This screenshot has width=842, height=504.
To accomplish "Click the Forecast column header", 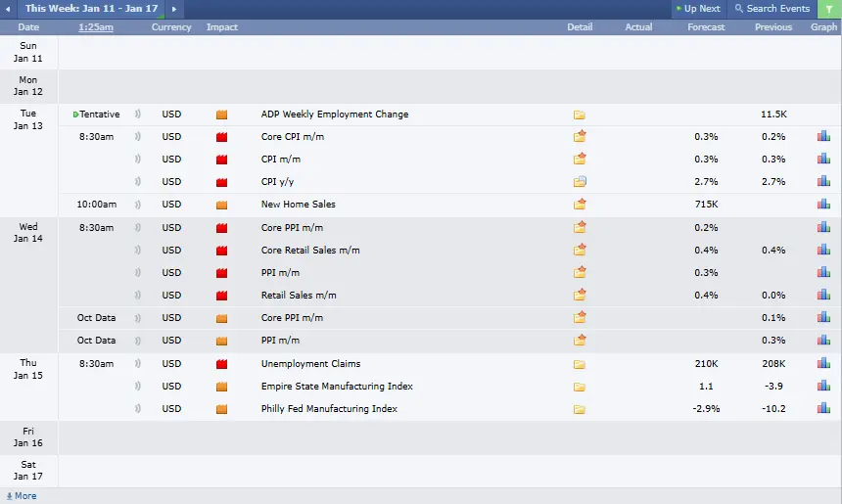I will 706,26.
